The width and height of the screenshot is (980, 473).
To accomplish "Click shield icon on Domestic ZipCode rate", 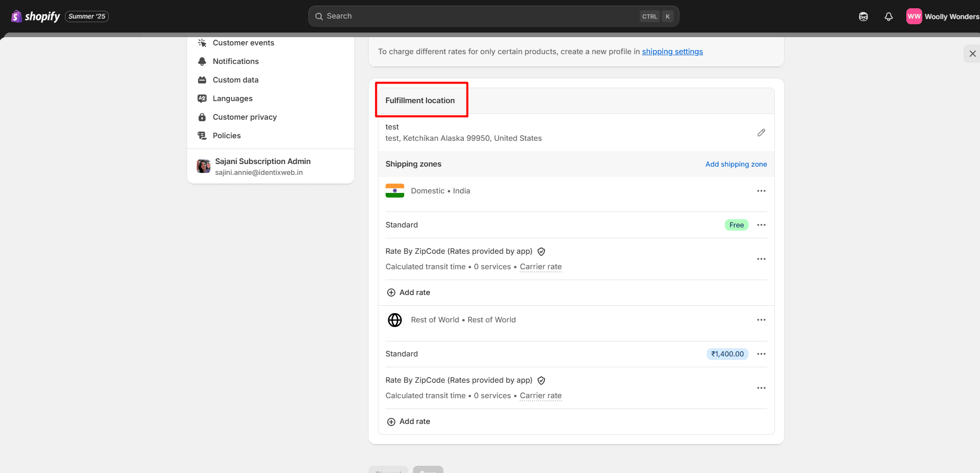I will pos(541,252).
